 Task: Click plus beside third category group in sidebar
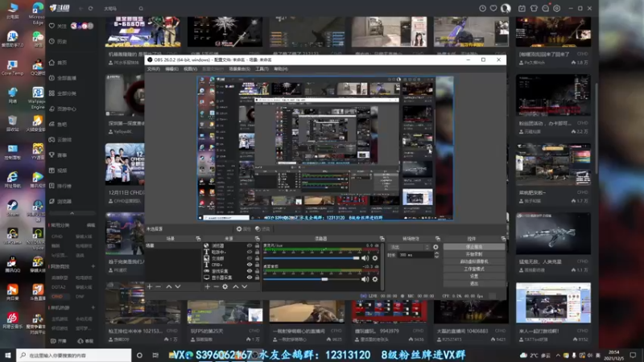point(93,307)
